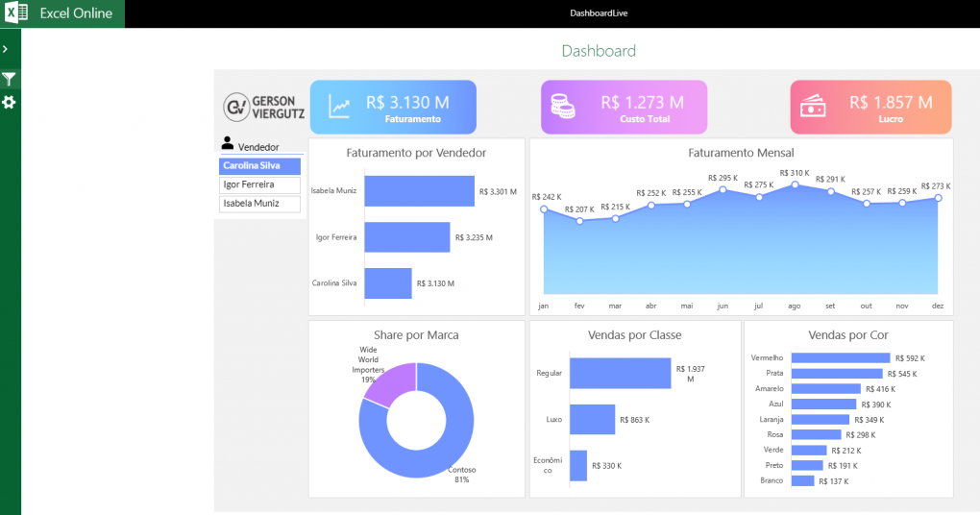The height and width of the screenshot is (515, 980).
Task: Select Igor Ferreira in the Vendedor slicer
Action: pyautogui.click(x=259, y=184)
